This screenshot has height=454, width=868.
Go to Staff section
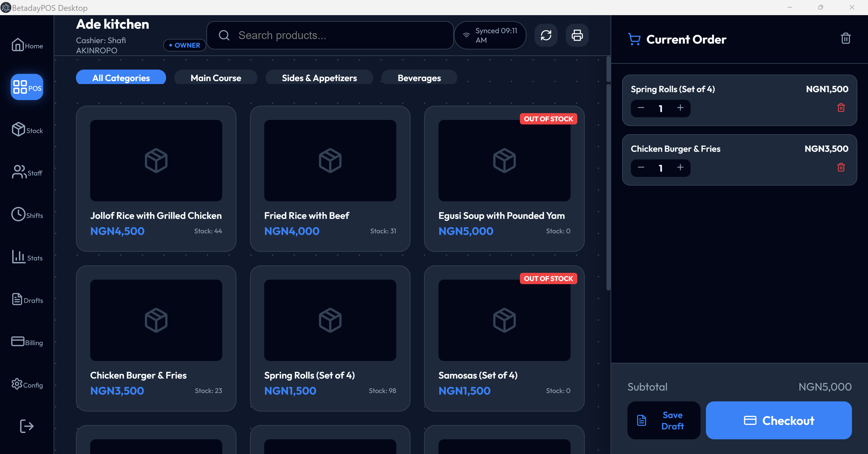coord(27,172)
